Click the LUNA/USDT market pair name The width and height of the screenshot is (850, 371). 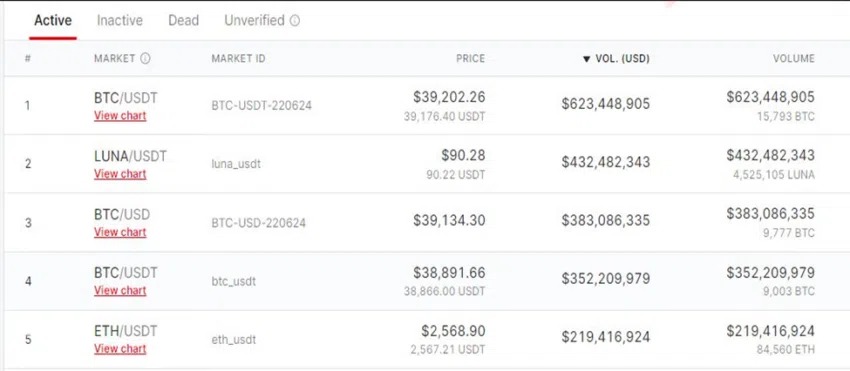(x=130, y=156)
